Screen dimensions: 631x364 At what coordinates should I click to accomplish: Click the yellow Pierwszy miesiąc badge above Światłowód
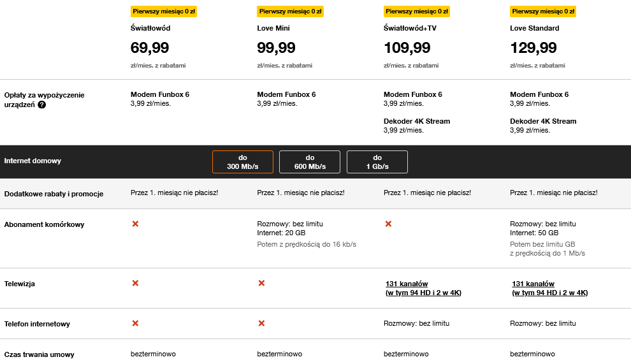[164, 11]
